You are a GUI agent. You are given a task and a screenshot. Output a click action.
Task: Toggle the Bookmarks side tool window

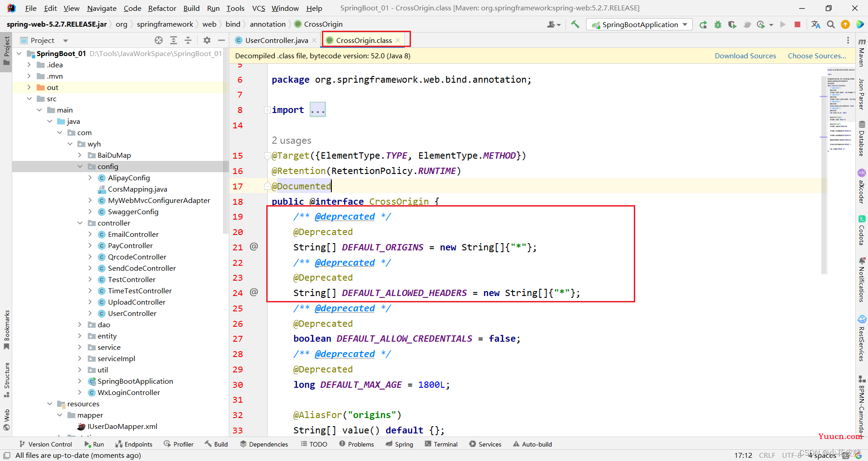[x=6, y=330]
